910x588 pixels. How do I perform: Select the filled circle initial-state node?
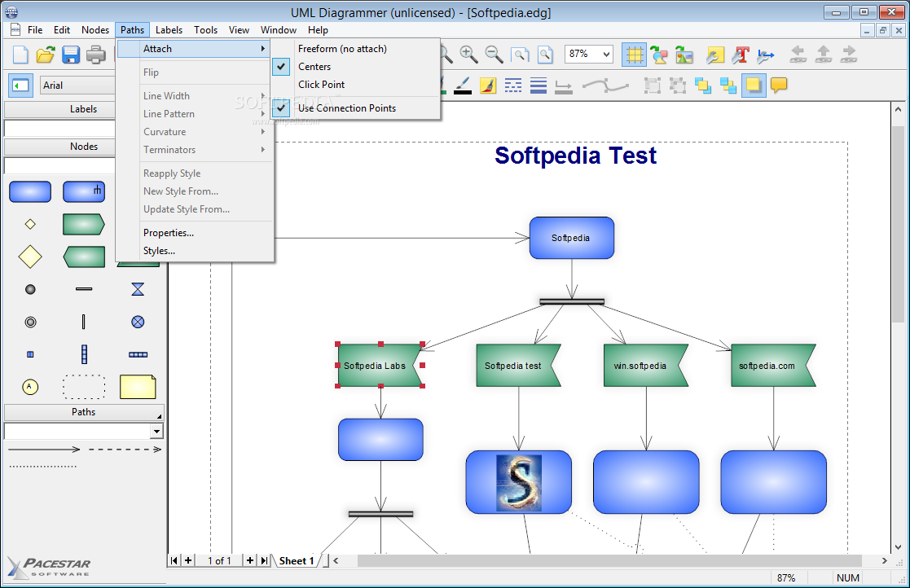point(30,289)
